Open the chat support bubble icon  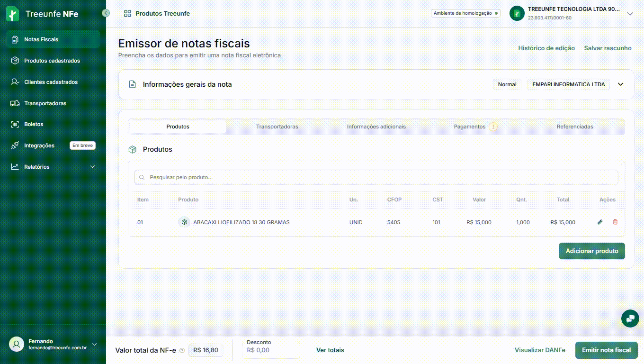coord(630,318)
